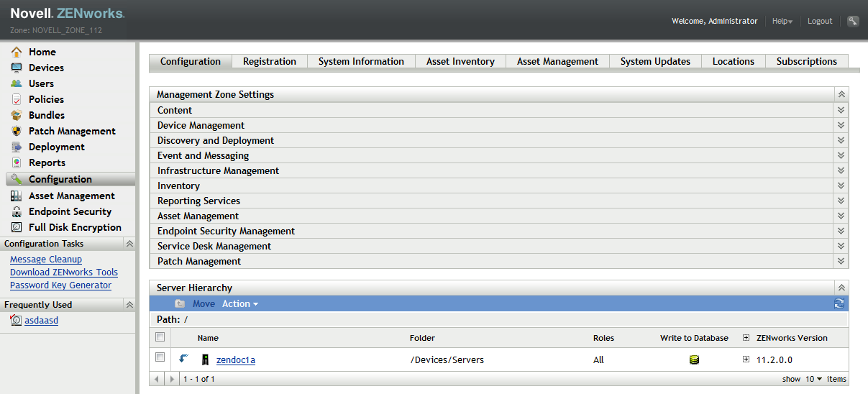868x394 pixels.
Task: Click the Reports icon in left navigation
Action: click(16, 162)
